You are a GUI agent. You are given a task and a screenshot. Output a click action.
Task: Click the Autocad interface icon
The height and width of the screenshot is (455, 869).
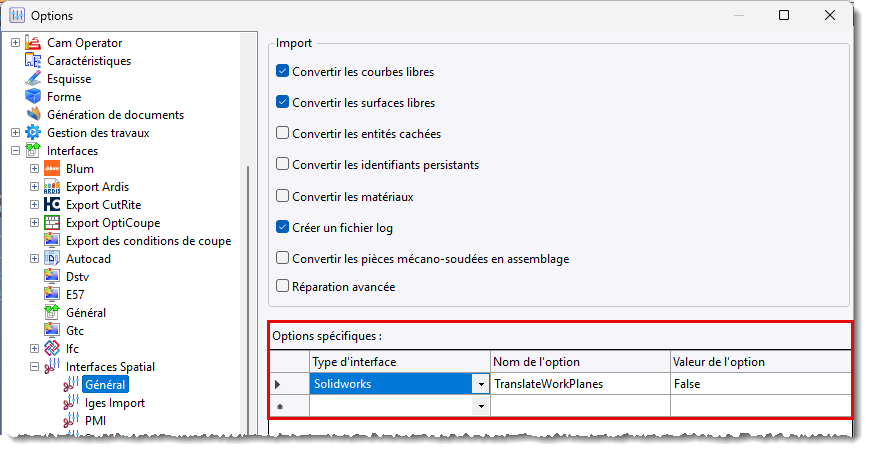(x=52, y=259)
